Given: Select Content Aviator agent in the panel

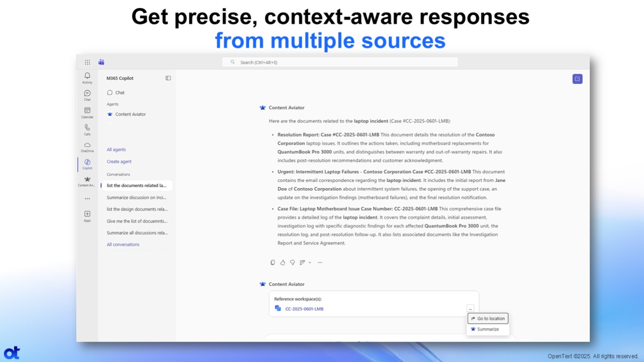Looking at the screenshot, I should [x=126, y=114].
